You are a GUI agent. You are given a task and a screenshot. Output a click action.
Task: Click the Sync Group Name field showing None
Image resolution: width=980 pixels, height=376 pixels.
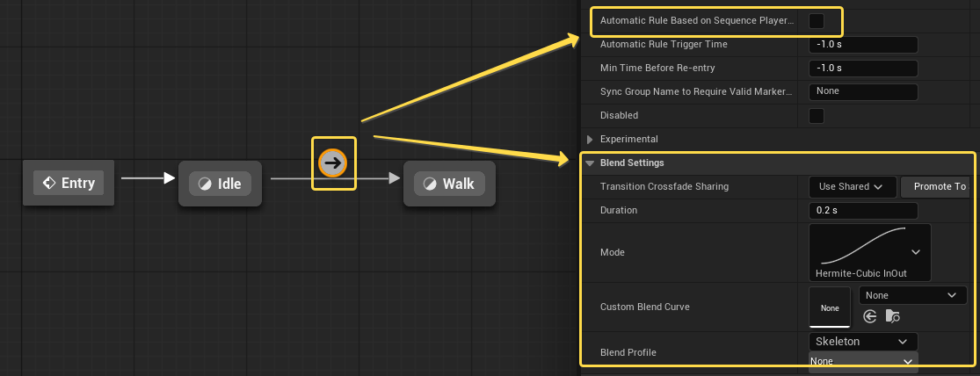point(862,91)
